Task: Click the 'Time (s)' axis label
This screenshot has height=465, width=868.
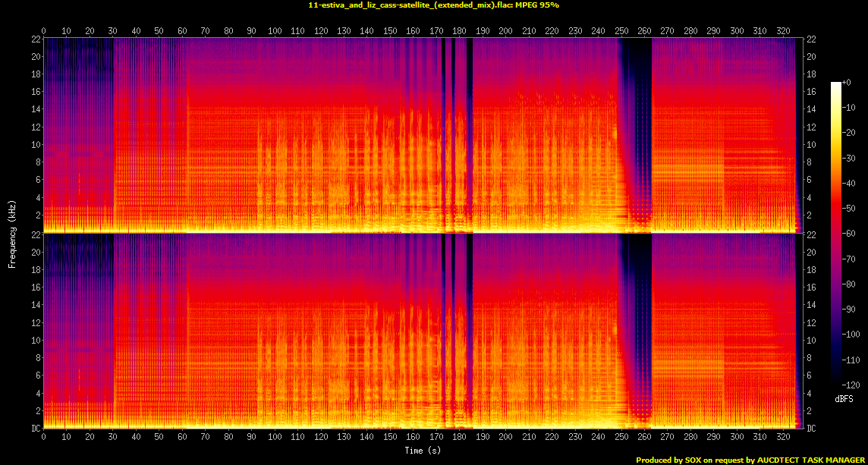Action: (423, 451)
